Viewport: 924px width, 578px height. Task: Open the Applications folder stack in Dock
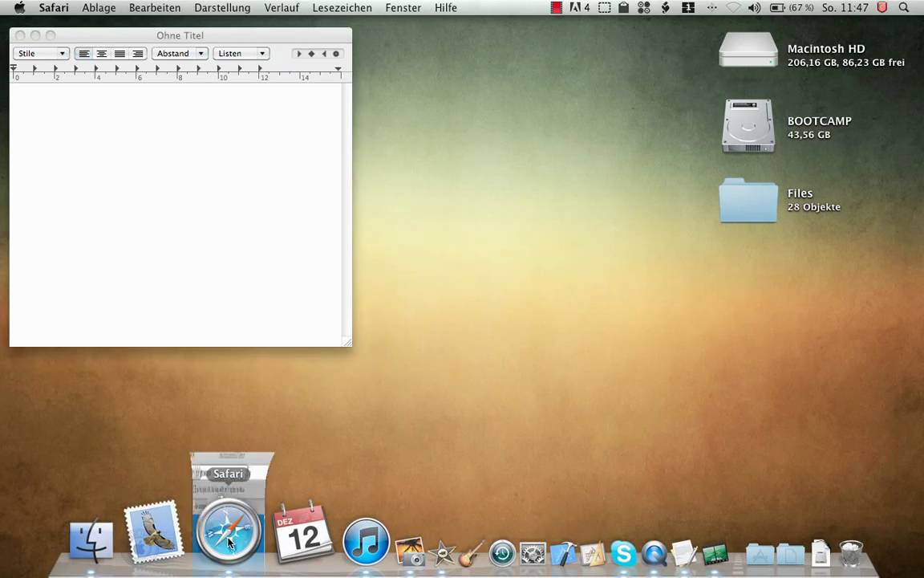pyautogui.click(x=760, y=555)
